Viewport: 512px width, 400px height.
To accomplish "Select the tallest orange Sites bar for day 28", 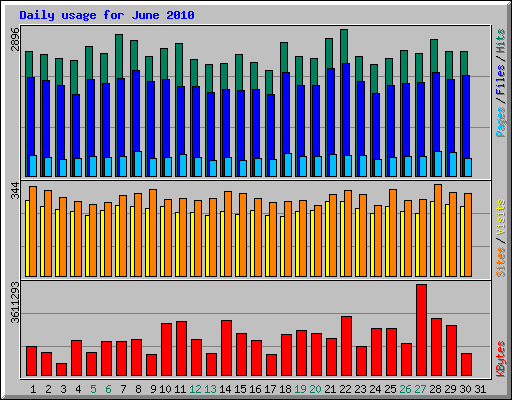I will [x=438, y=231].
